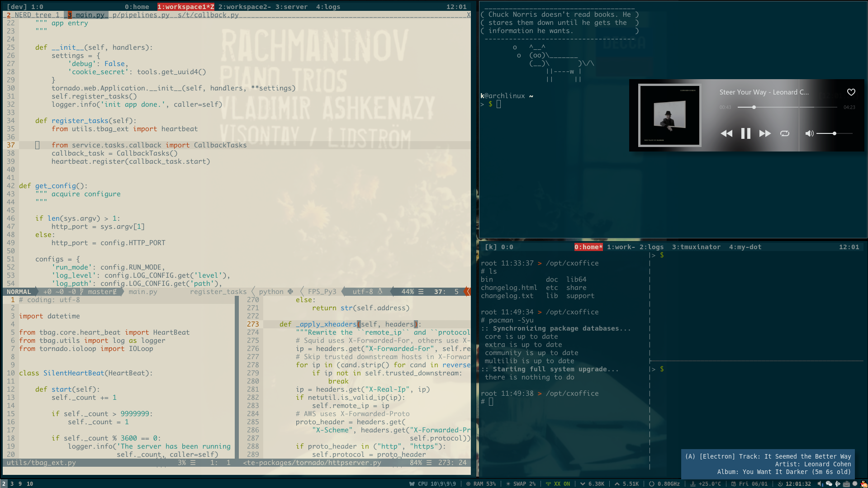
Task: Switch to workspace 2 in bar
Action: tap(4, 483)
